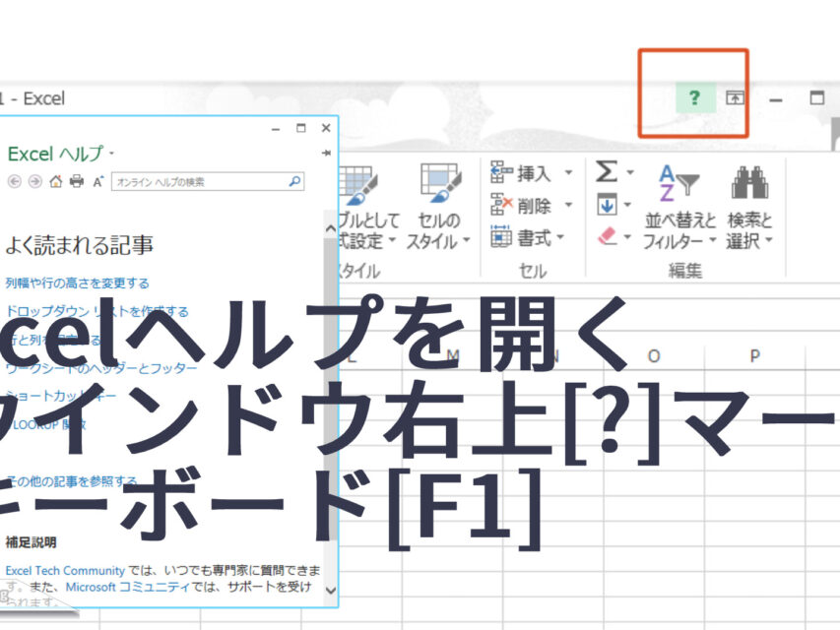Go back in Excel Help navigation
Viewport: 840px width, 630px height.
[x=15, y=181]
